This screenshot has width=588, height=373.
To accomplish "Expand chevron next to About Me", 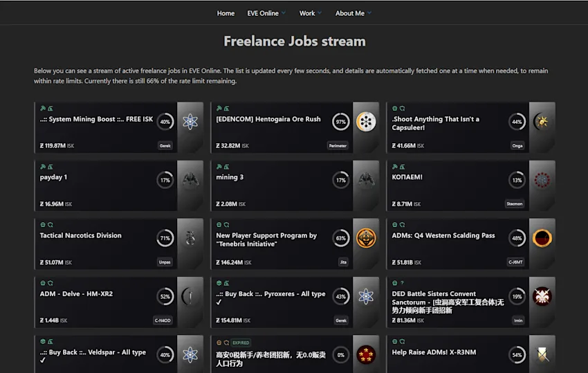I will coord(369,12).
